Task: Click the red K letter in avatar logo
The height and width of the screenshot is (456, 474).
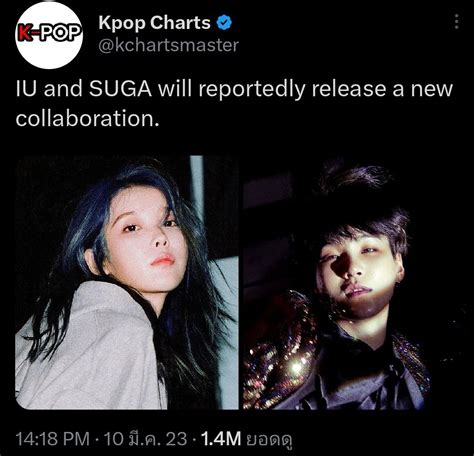Action: coord(26,33)
